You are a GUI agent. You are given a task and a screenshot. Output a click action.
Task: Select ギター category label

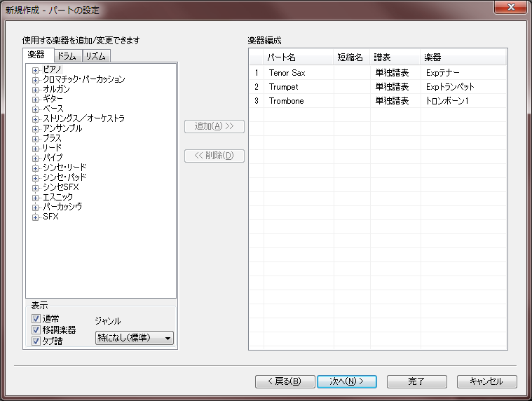coord(53,99)
